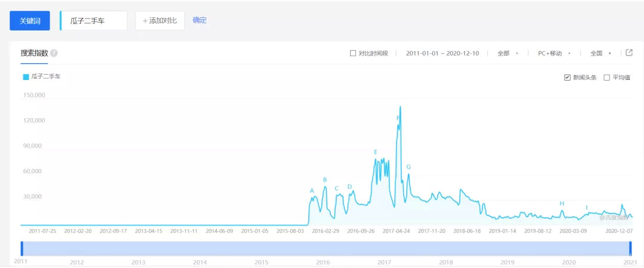Click the 确定 link

point(200,20)
